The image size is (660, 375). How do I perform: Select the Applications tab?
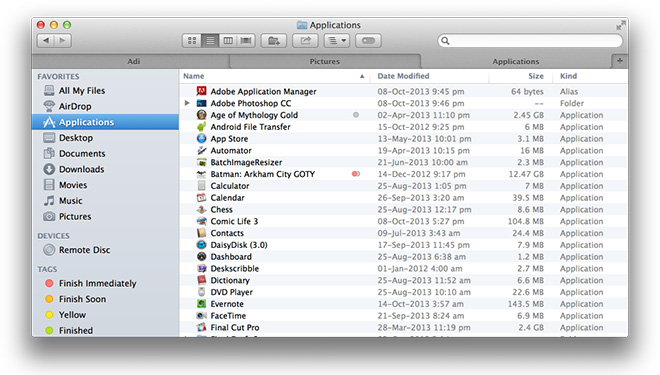(516, 61)
